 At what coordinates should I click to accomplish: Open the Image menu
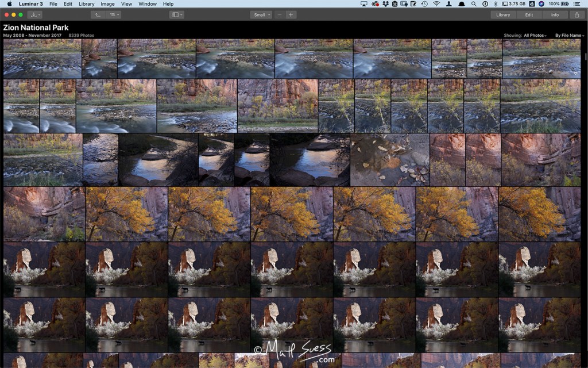point(107,4)
